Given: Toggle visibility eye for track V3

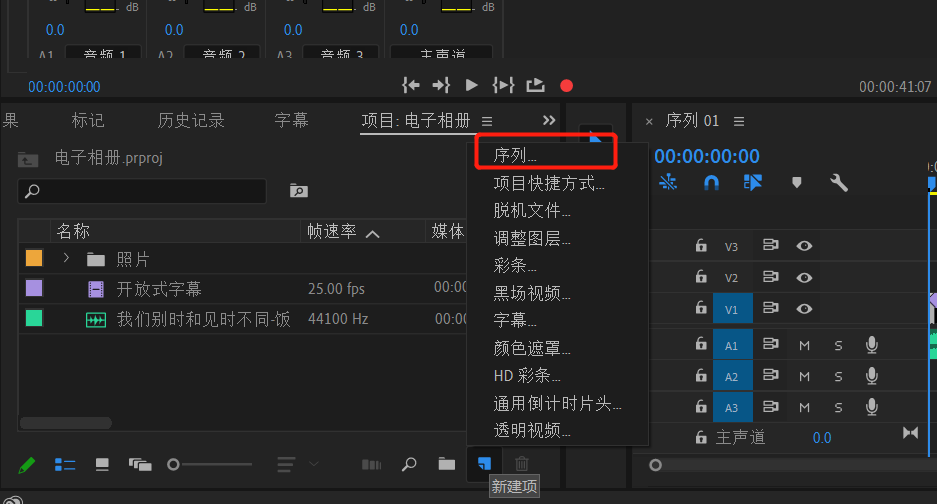Looking at the screenshot, I should [x=804, y=246].
